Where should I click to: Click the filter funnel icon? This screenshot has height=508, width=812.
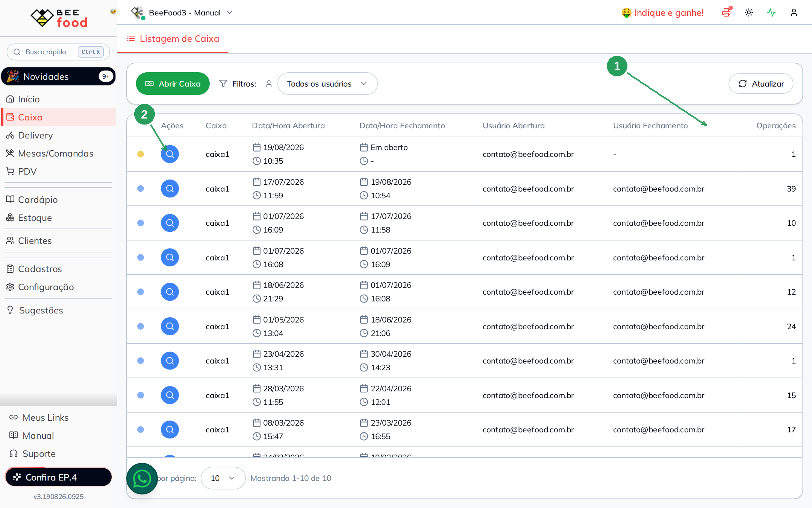pos(223,84)
